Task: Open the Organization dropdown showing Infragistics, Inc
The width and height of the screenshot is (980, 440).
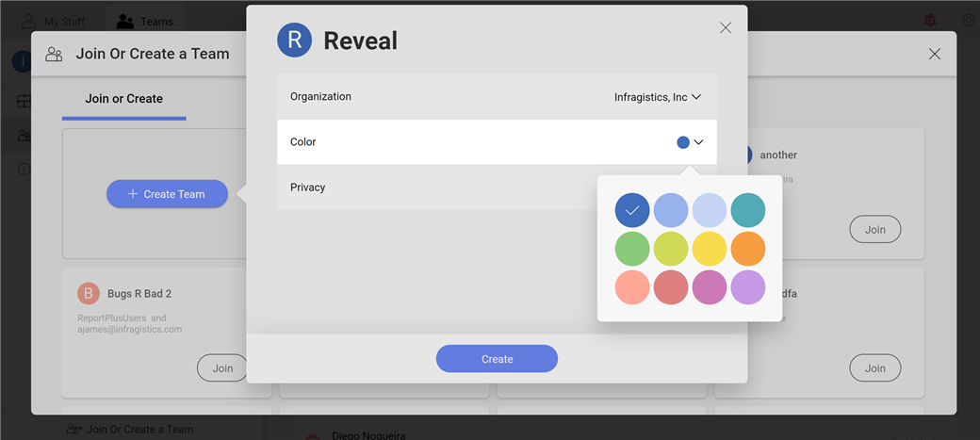Action: tap(658, 97)
